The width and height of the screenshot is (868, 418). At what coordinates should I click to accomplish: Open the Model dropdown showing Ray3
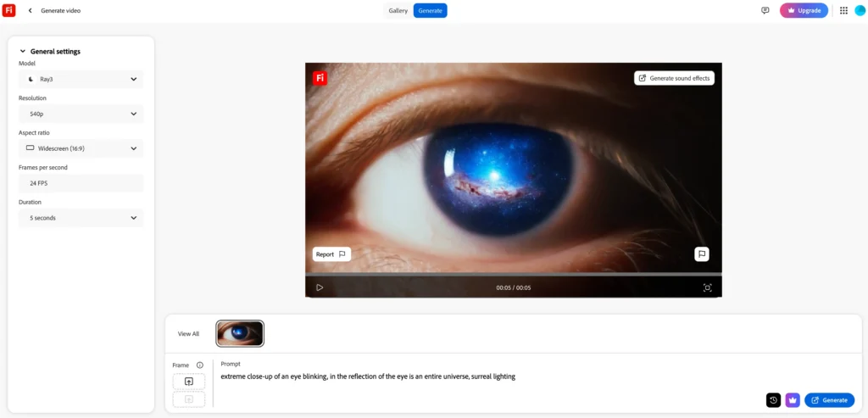[81, 79]
